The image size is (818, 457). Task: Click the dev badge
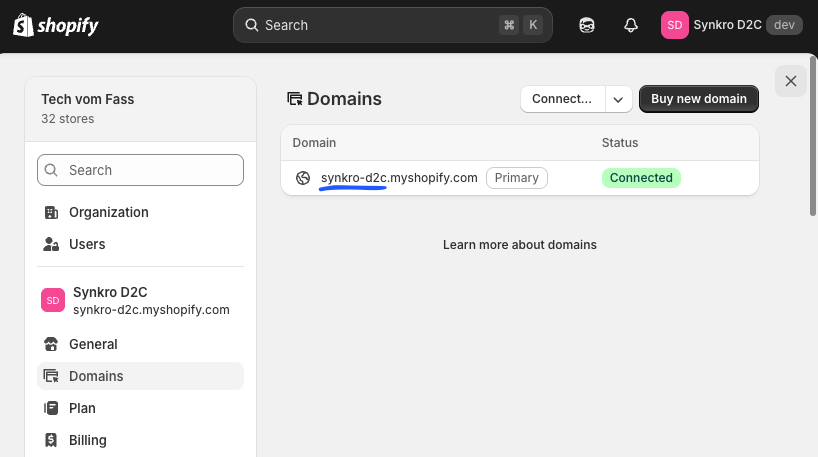(784, 25)
